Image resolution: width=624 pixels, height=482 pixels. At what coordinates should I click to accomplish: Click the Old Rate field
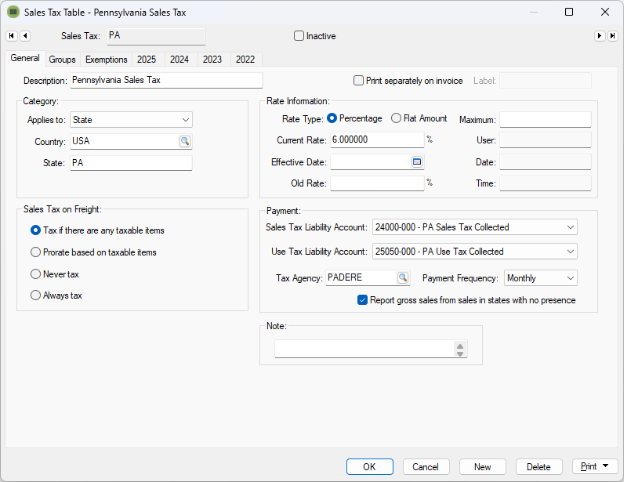pos(377,183)
